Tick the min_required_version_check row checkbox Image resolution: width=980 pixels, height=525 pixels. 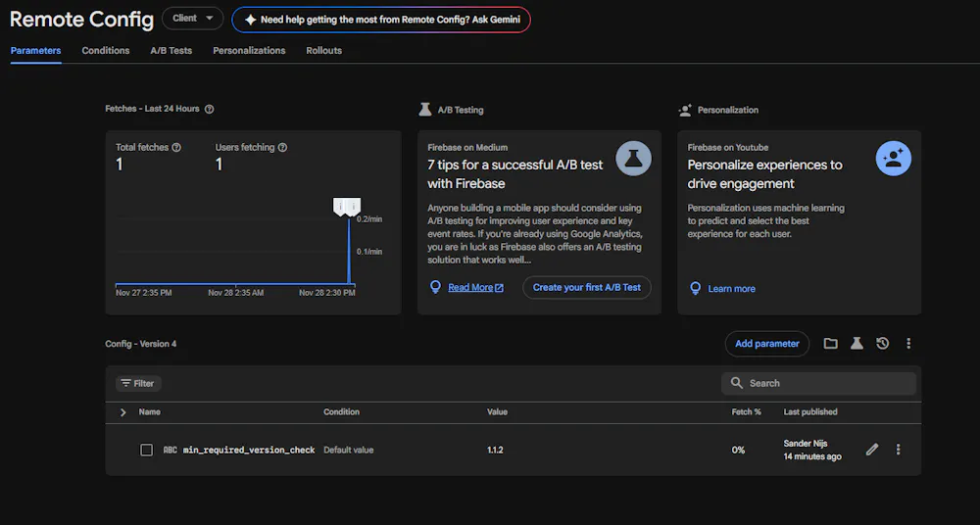coord(146,450)
